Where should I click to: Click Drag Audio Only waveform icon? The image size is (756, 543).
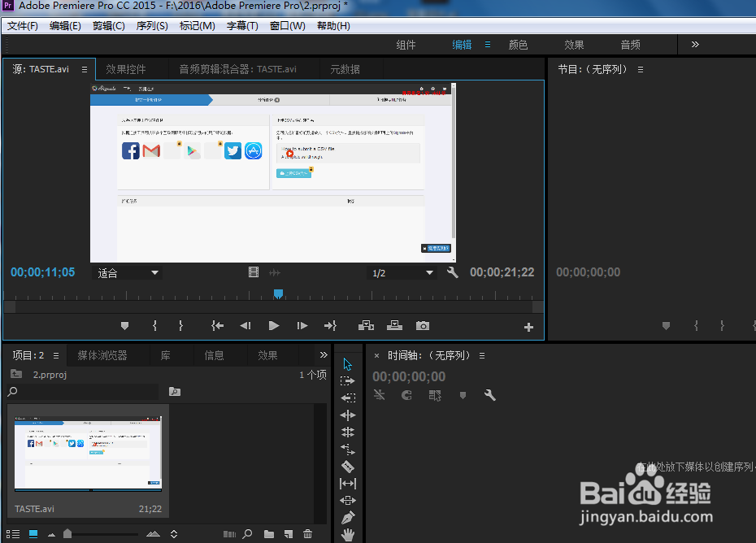pyautogui.click(x=275, y=273)
